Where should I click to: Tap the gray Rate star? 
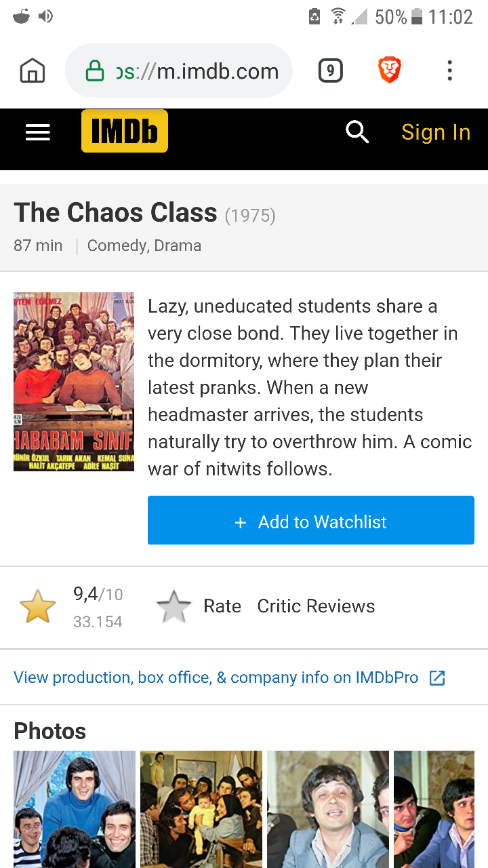174,606
